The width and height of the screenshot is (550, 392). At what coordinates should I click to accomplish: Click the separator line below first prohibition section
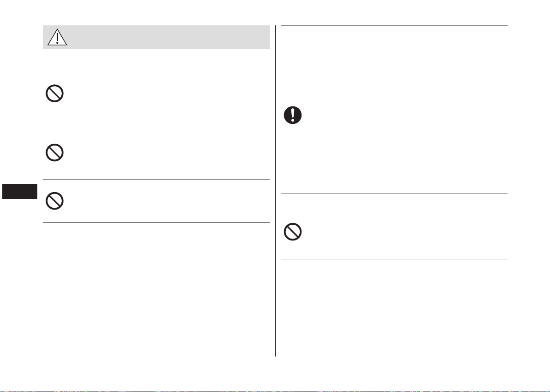156,126
